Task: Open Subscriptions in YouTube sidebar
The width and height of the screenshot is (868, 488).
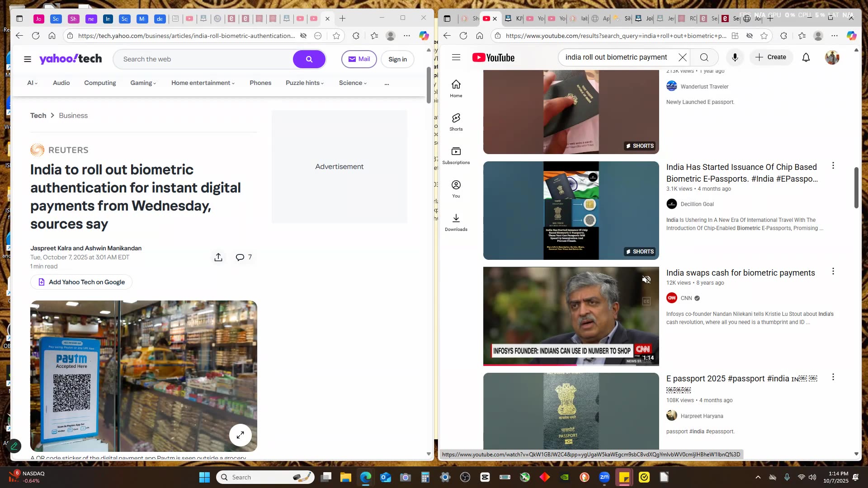Action: (x=456, y=155)
